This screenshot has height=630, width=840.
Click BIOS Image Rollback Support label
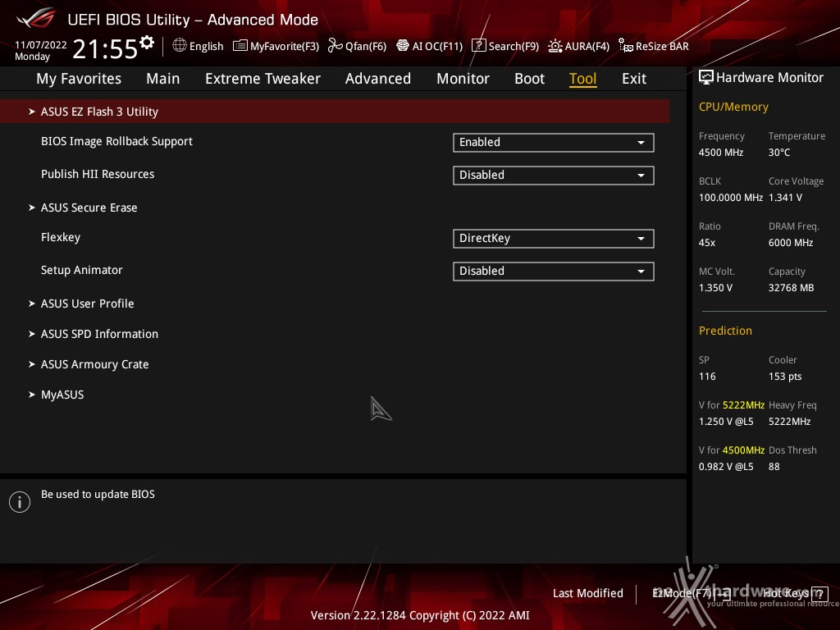[x=116, y=141]
